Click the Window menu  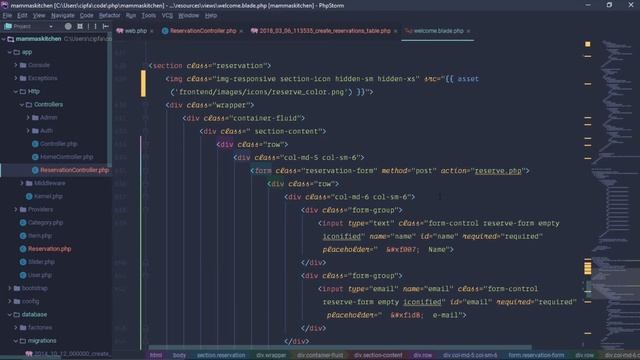pos(188,16)
